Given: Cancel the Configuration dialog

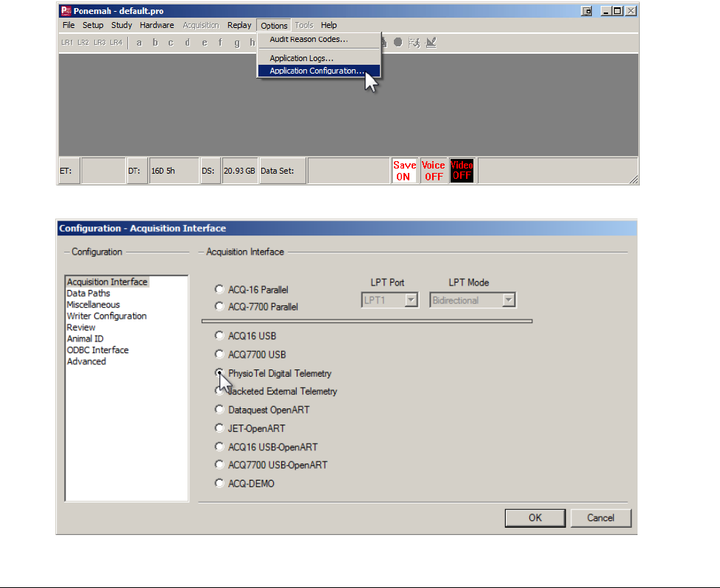Looking at the screenshot, I should tap(601, 518).
